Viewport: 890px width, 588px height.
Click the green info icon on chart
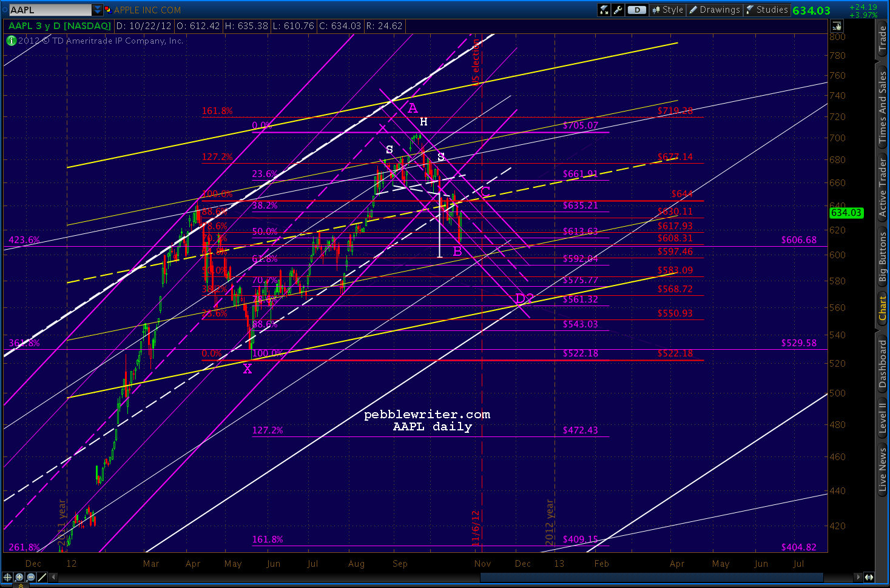pos(11,41)
